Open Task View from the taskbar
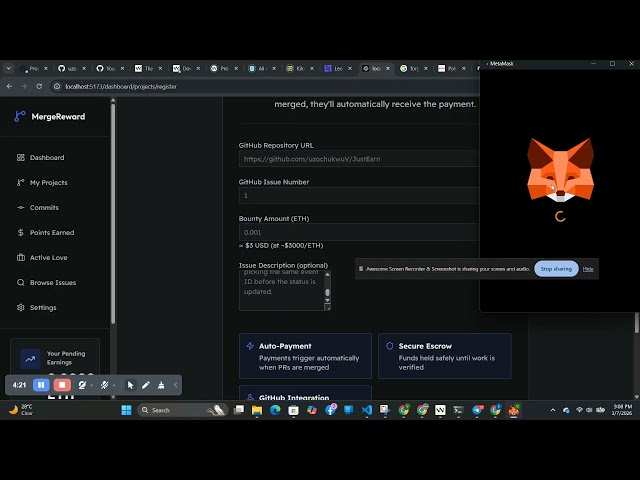 coord(239,410)
